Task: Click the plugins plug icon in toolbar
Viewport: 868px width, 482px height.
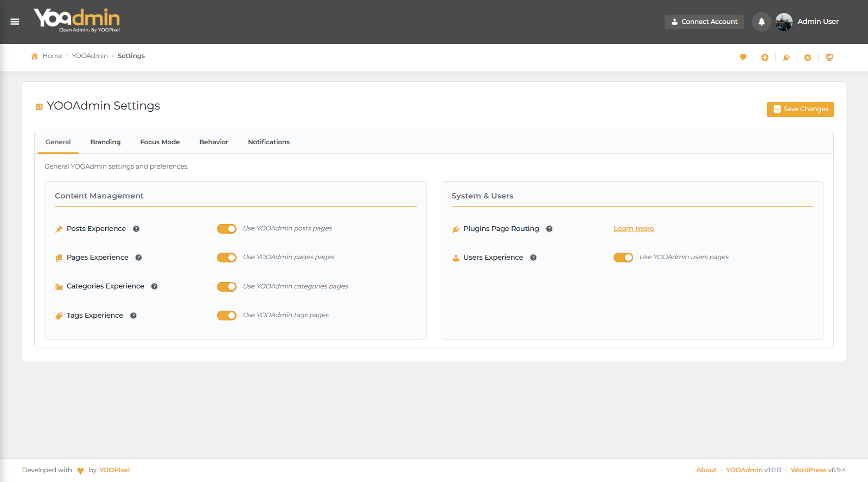Action: point(786,57)
